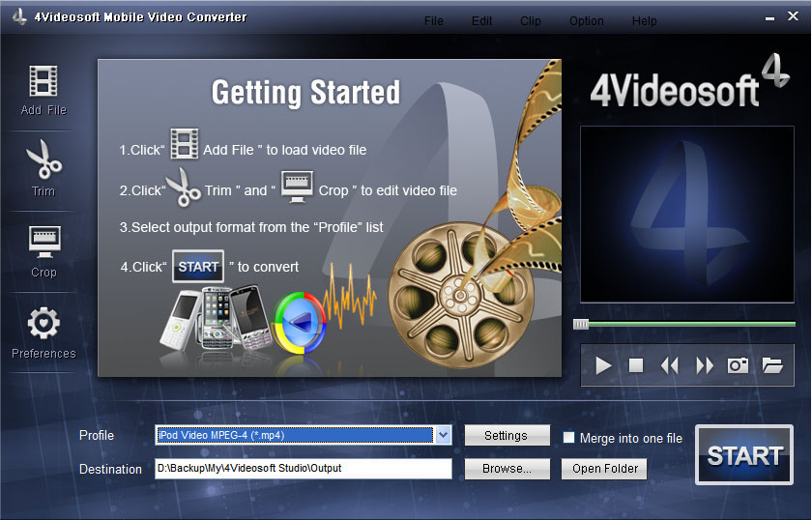Screen dimensions: 812x520
Task: Fast forward the preview video
Action: click(705, 365)
